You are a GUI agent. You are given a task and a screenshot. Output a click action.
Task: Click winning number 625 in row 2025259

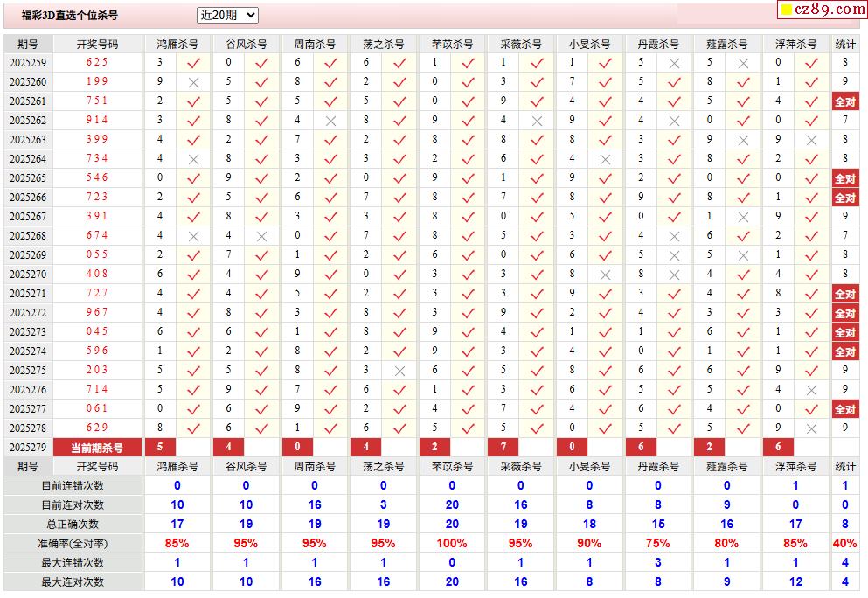[97, 62]
